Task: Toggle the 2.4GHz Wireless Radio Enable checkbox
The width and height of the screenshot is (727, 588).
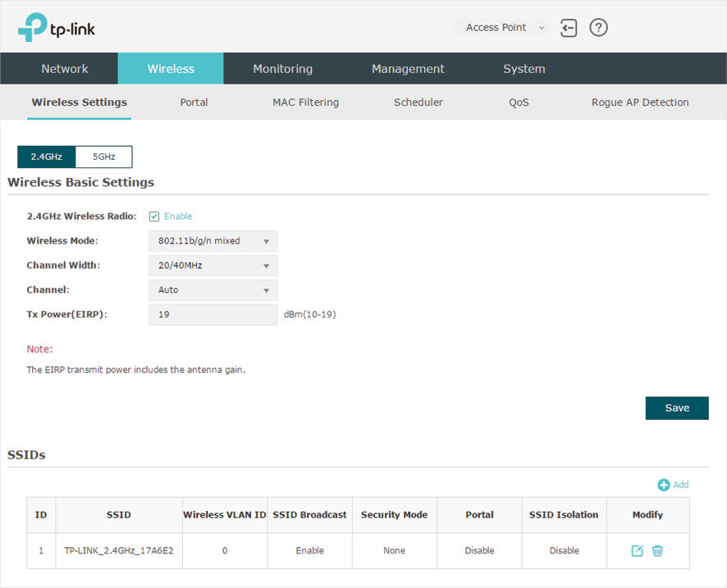Action: (x=154, y=217)
